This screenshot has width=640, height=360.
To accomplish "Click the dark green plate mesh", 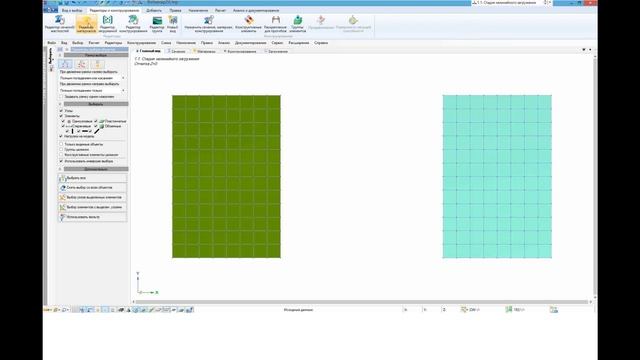I will (x=227, y=177).
